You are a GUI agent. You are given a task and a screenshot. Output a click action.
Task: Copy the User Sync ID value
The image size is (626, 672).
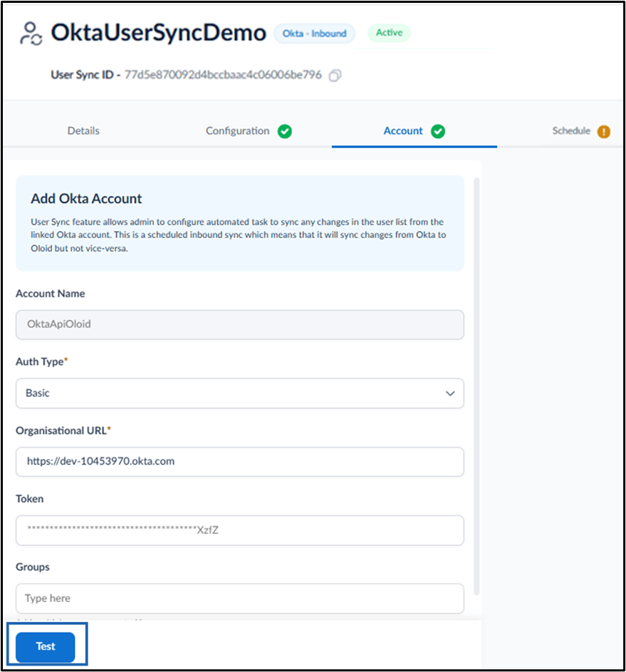[335, 76]
